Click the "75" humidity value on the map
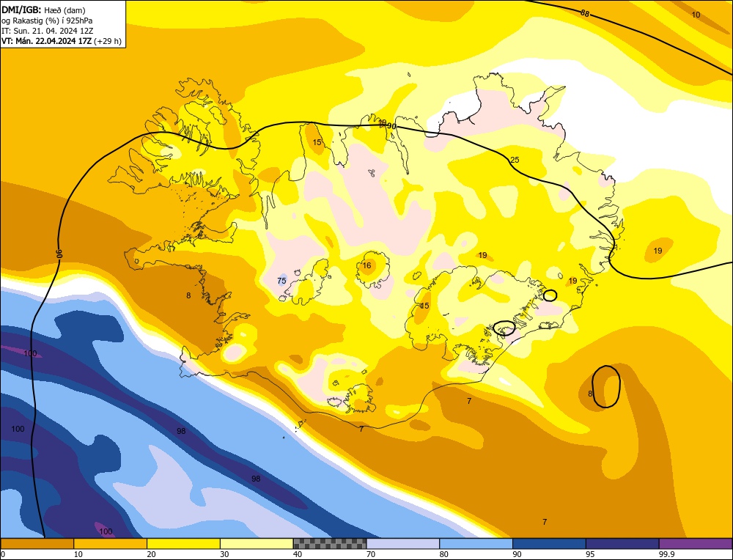Viewport: 733px width, 560px height. click(281, 281)
